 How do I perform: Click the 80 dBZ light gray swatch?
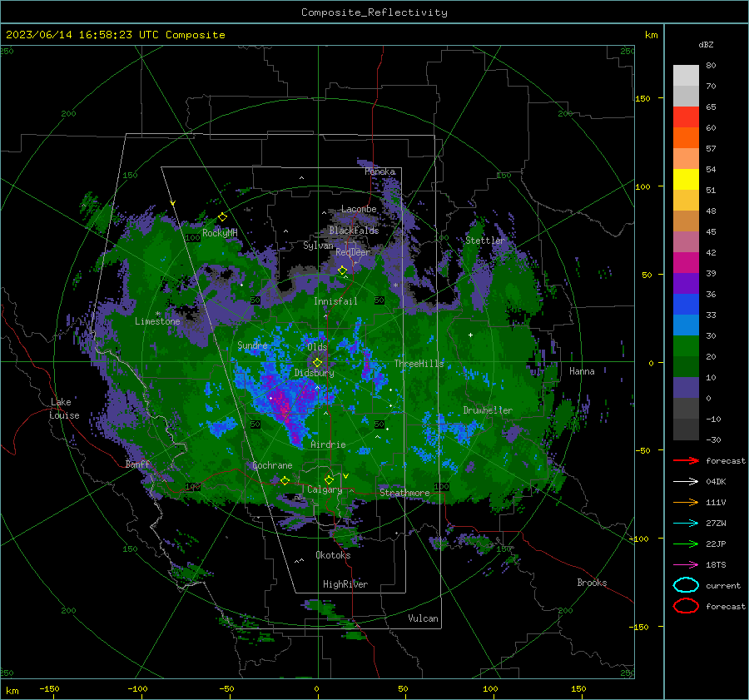pos(686,76)
